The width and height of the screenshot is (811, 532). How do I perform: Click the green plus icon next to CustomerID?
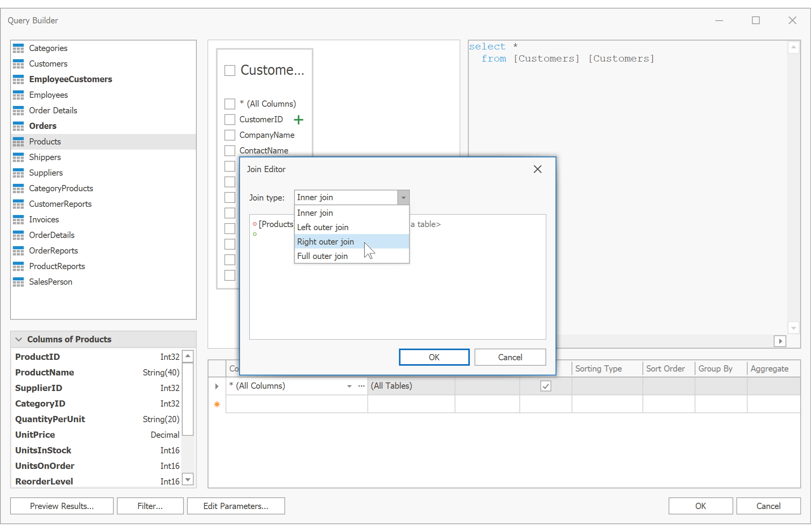point(298,120)
